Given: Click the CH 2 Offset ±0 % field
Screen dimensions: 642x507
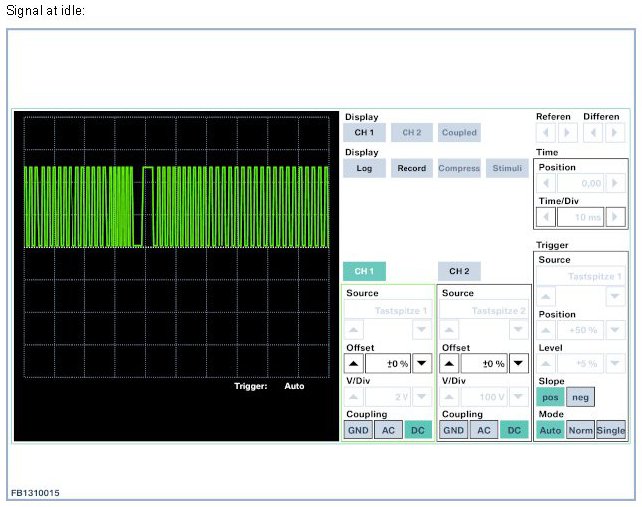Looking at the screenshot, I should [x=484, y=363].
